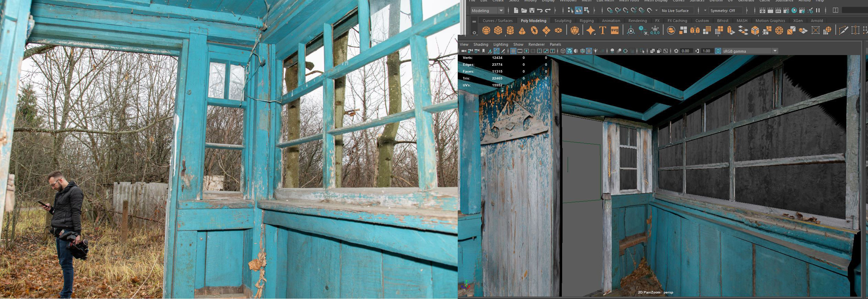The width and height of the screenshot is (868, 299).
Task: Open the No Live Surface field
Action: coord(676,11)
